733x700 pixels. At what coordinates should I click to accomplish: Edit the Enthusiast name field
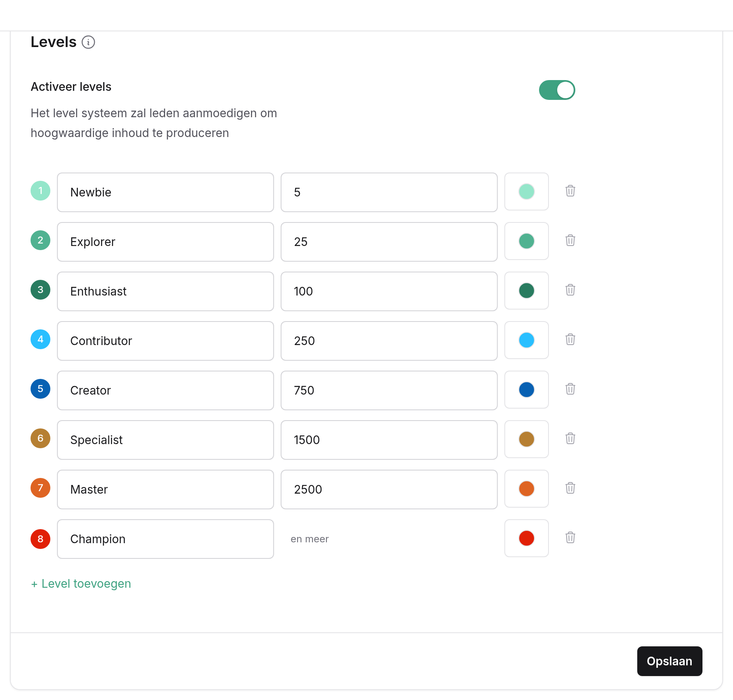pyautogui.click(x=166, y=291)
